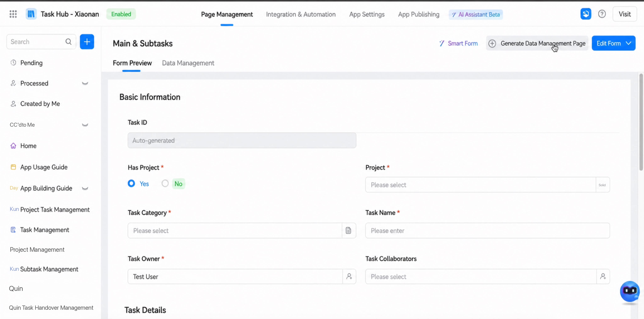Click the Task Owner person-add icon
The image size is (644, 319).
pos(349,276)
